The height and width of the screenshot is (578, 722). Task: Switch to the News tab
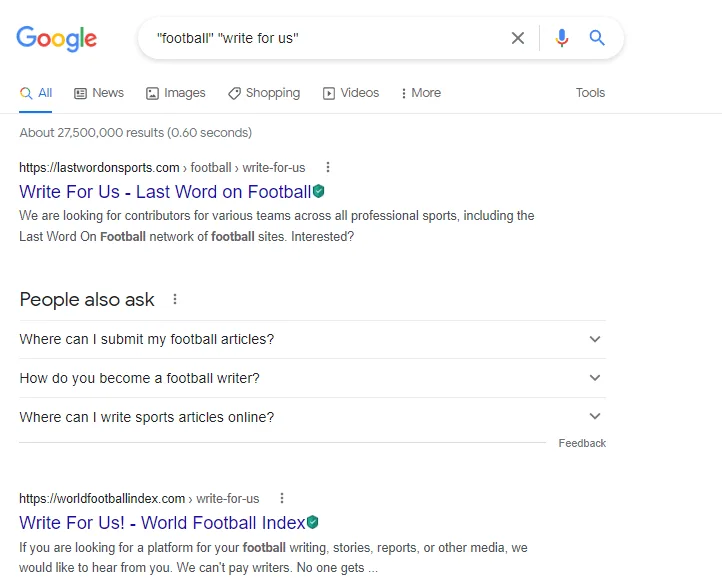[x=99, y=93]
